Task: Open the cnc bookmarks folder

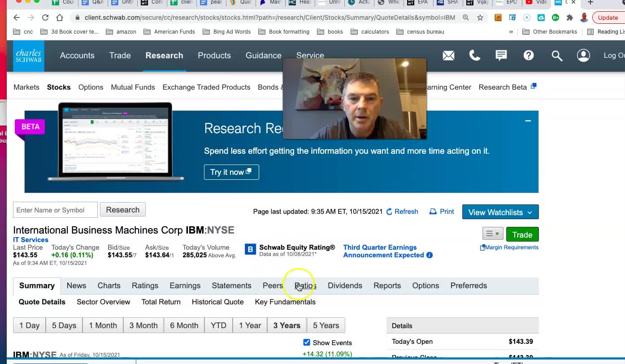Action: (23, 32)
